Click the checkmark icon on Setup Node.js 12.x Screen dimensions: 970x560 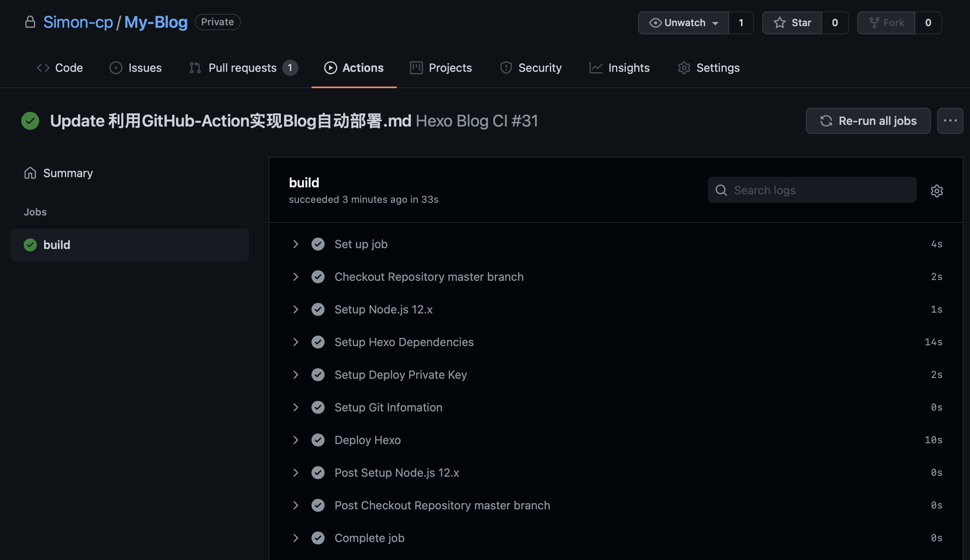(318, 309)
